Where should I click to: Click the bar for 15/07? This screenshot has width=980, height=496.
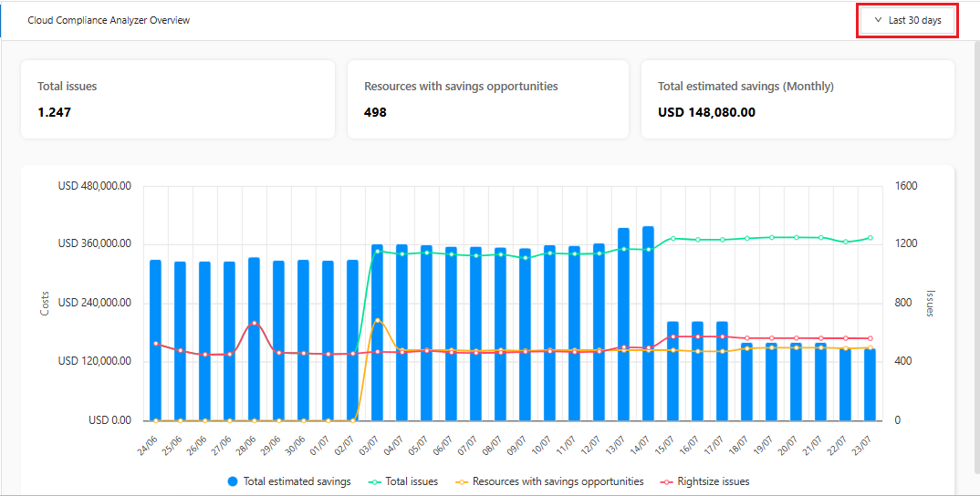672,374
